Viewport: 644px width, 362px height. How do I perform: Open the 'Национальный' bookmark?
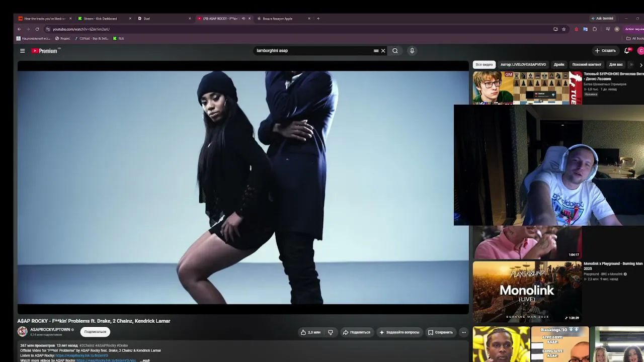34,39
